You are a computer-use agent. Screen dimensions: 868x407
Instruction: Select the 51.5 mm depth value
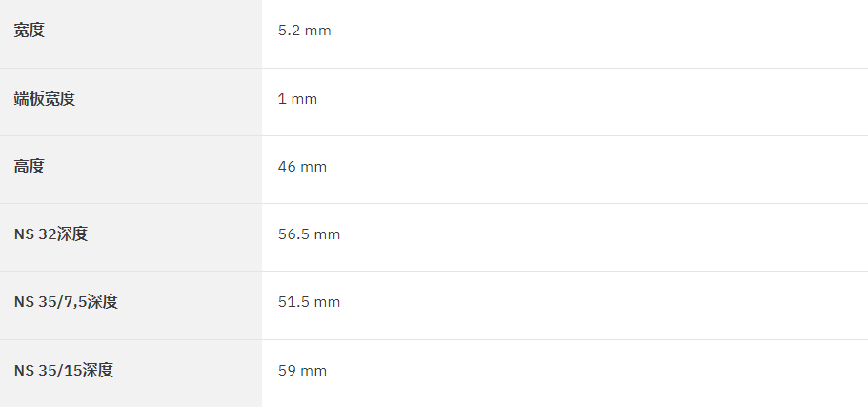(x=309, y=302)
